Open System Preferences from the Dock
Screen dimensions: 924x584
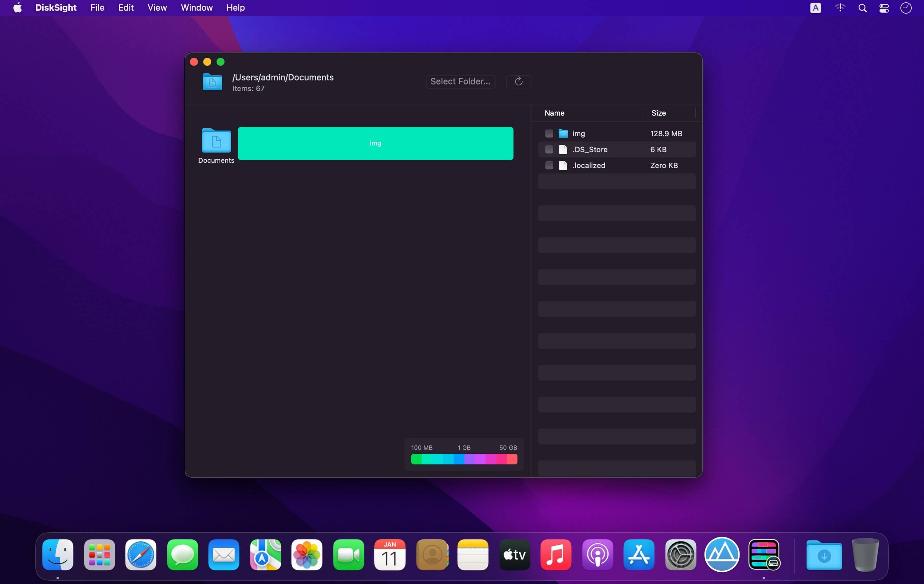(x=680, y=554)
